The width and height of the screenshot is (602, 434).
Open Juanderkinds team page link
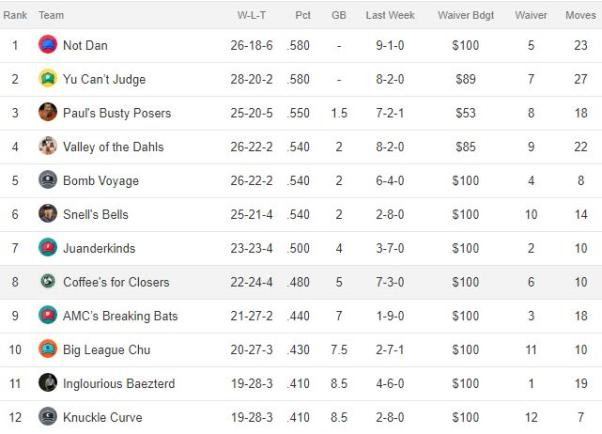point(99,248)
